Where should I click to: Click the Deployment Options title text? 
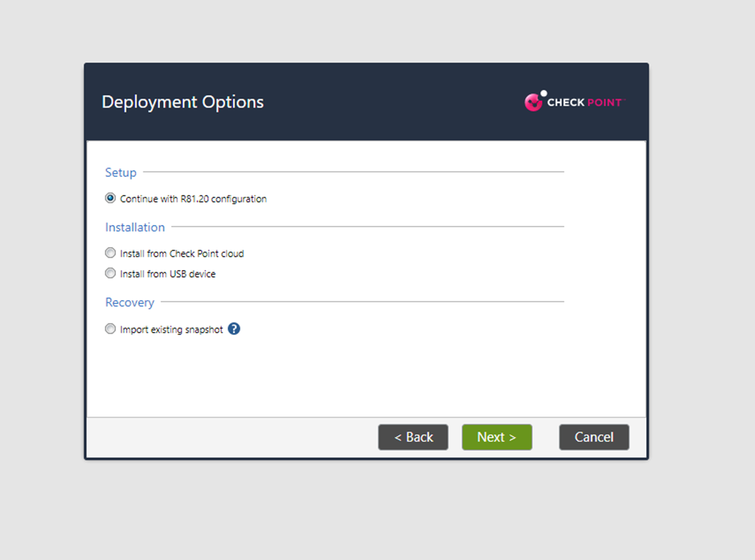pyautogui.click(x=183, y=102)
